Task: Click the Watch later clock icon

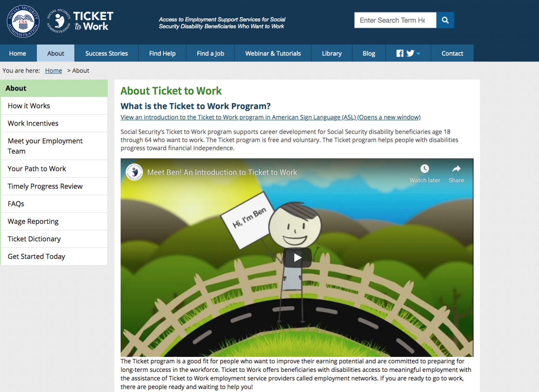Action: [425, 169]
